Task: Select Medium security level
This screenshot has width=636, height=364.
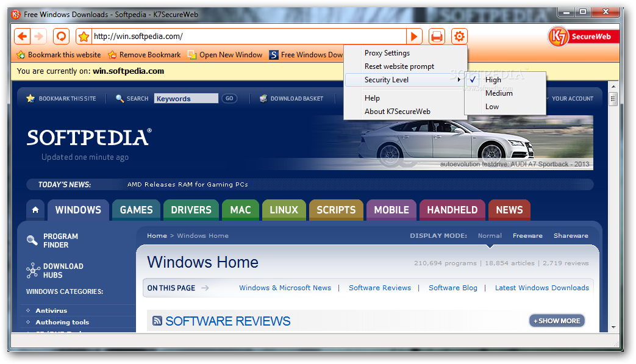Action: 506,93
